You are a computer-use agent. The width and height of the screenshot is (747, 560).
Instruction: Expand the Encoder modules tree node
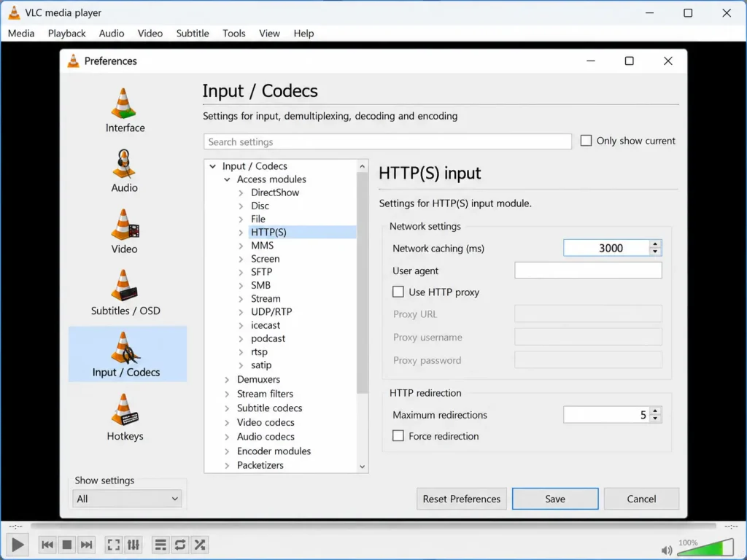[x=228, y=451]
